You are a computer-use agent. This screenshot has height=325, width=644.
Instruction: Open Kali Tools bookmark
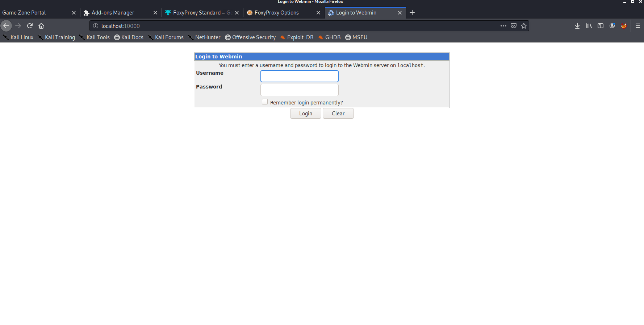point(95,37)
